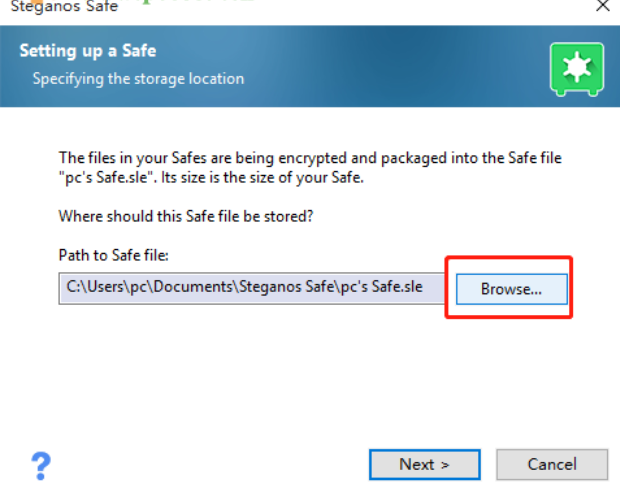The width and height of the screenshot is (620, 492).
Task: Click the "Setting up a Safe" heading
Action: click(88, 51)
